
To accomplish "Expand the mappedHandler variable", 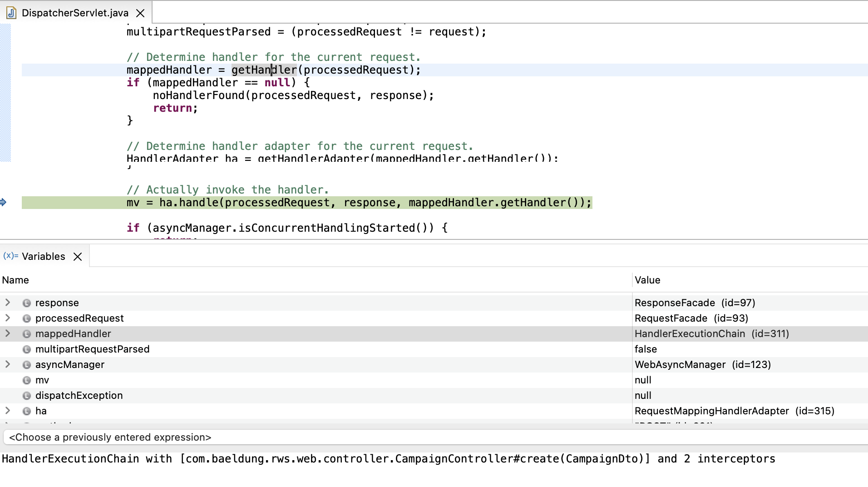I will click(8, 333).
